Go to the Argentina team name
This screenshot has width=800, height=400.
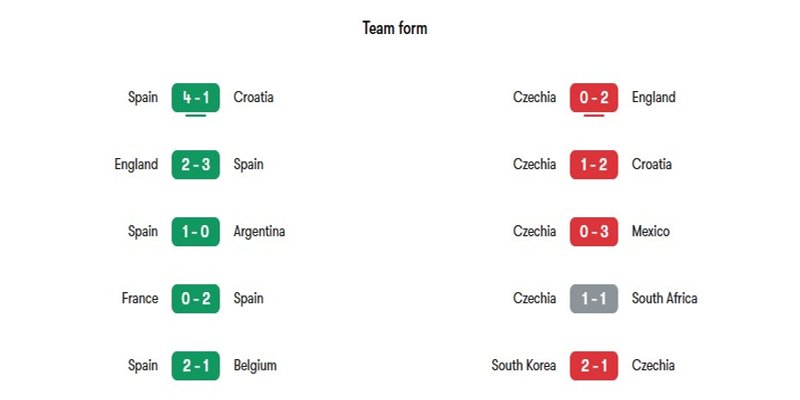pos(259,232)
